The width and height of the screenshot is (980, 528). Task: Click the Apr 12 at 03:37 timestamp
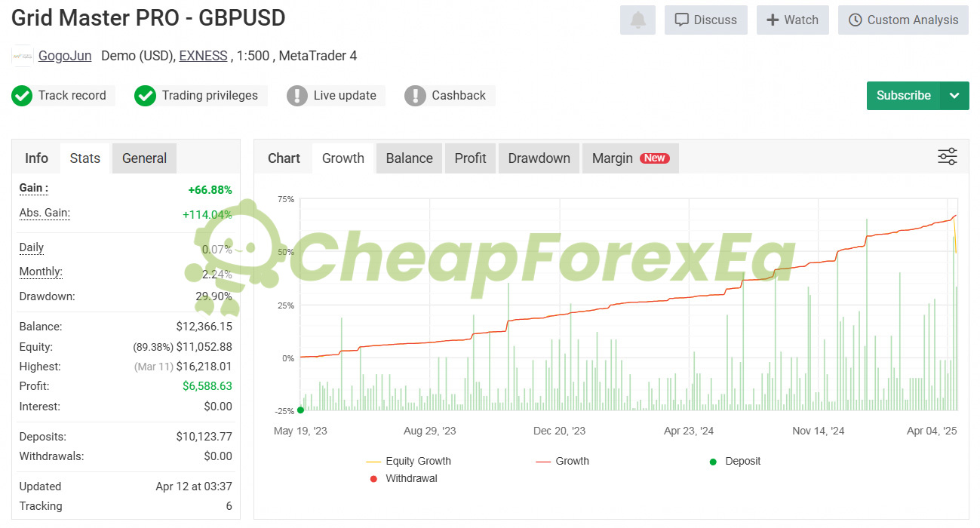[194, 487]
